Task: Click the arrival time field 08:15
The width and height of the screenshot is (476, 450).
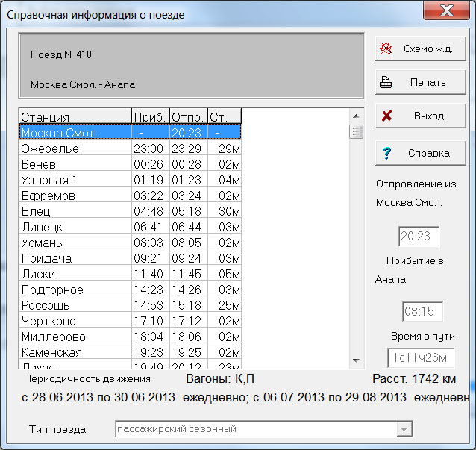Action: pyautogui.click(x=422, y=311)
